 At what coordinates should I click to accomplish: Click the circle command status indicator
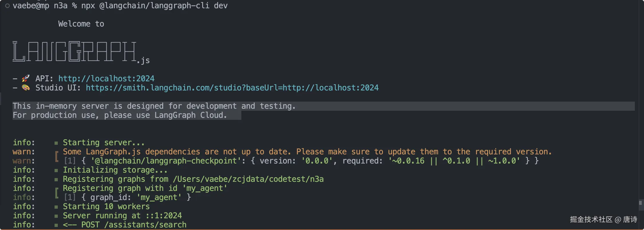point(7,6)
